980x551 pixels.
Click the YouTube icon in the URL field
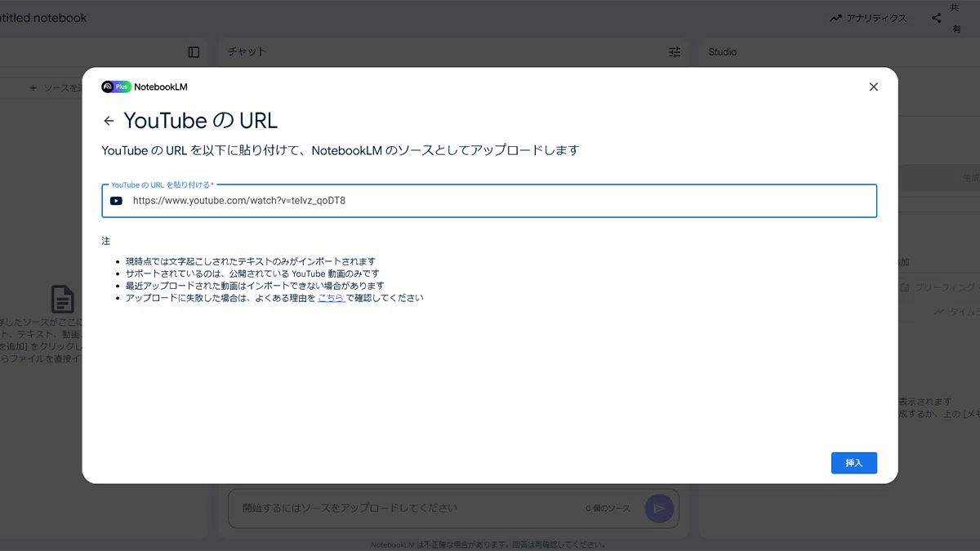pyautogui.click(x=116, y=201)
